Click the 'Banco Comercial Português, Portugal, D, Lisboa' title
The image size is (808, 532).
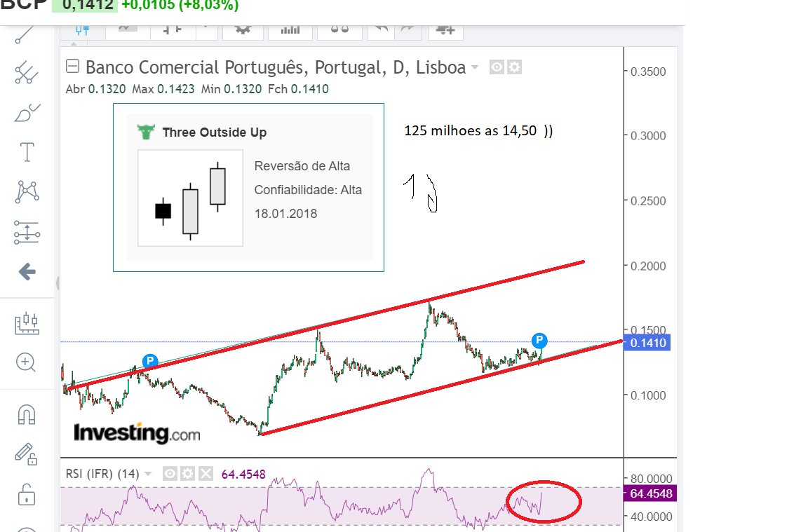pos(276,67)
